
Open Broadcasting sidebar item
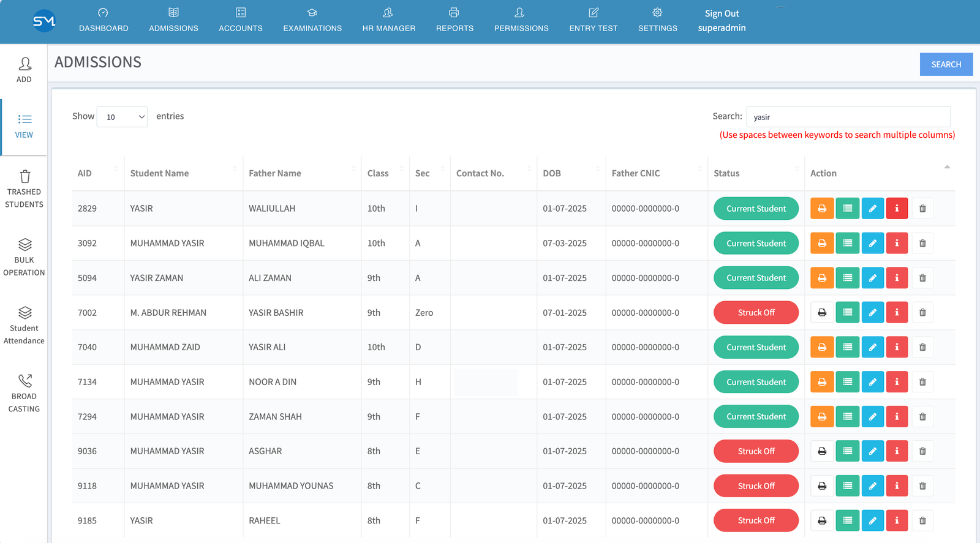[24, 394]
